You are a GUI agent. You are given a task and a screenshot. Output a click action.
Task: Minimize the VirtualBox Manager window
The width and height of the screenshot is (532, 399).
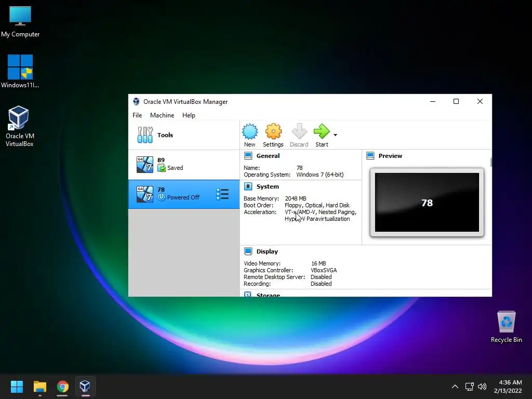coord(433,101)
